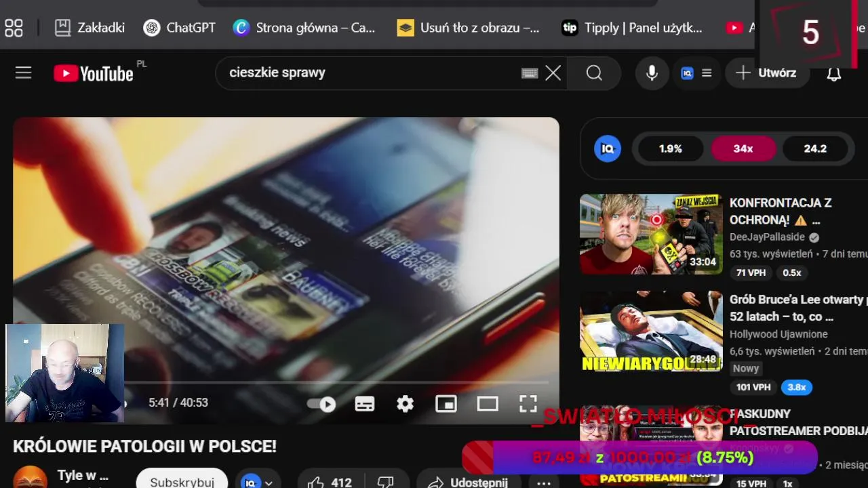The height and width of the screenshot is (488, 868).
Task: Open the YouTube hamburger guide menu
Action: (x=24, y=73)
